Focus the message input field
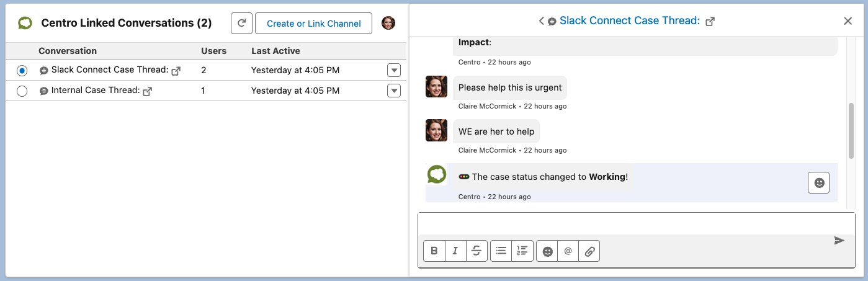The width and height of the screenshot is (868, 281). coord(637,223)
